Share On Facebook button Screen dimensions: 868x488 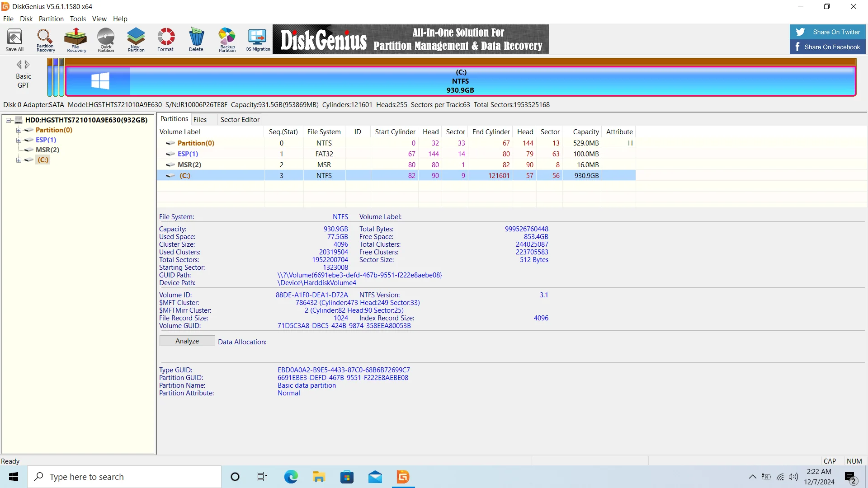(x=827, y=47)
